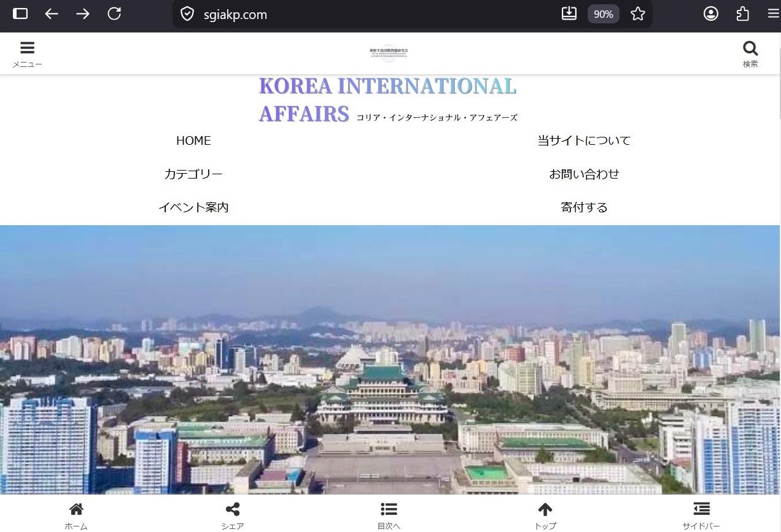Screen dimensions: 781x532
Task: Click the 検索 magnifier icon
Action: point(750,48)
